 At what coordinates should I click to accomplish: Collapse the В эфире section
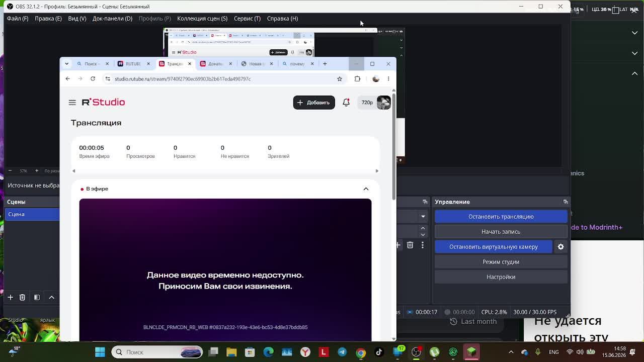click(366, 189)
